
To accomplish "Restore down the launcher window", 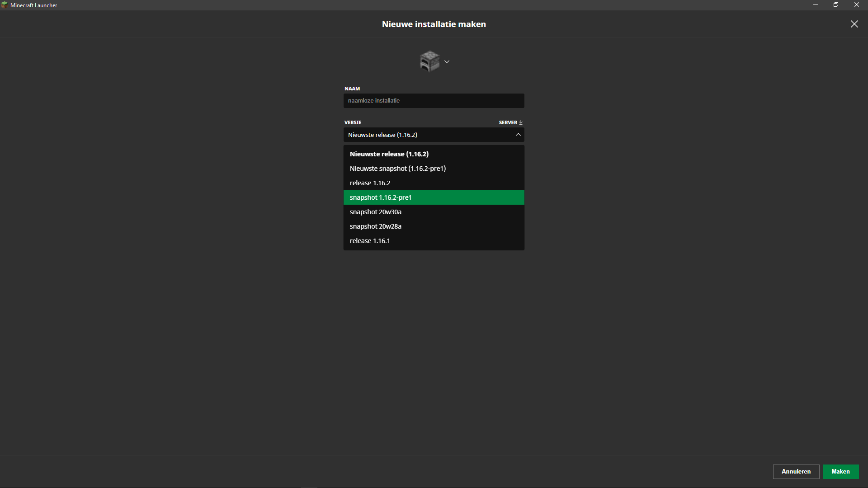I will tap(835, 5).
